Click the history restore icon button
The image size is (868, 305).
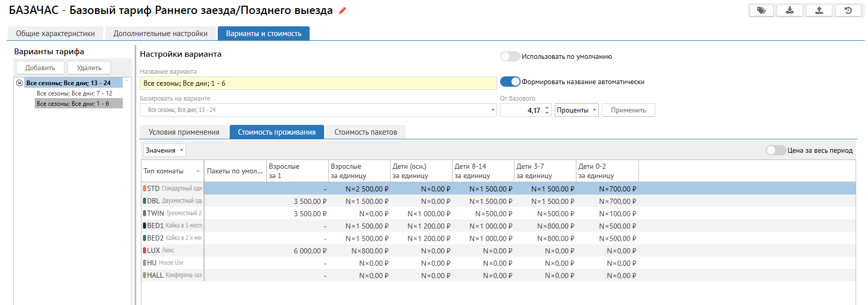coord(848,10)
